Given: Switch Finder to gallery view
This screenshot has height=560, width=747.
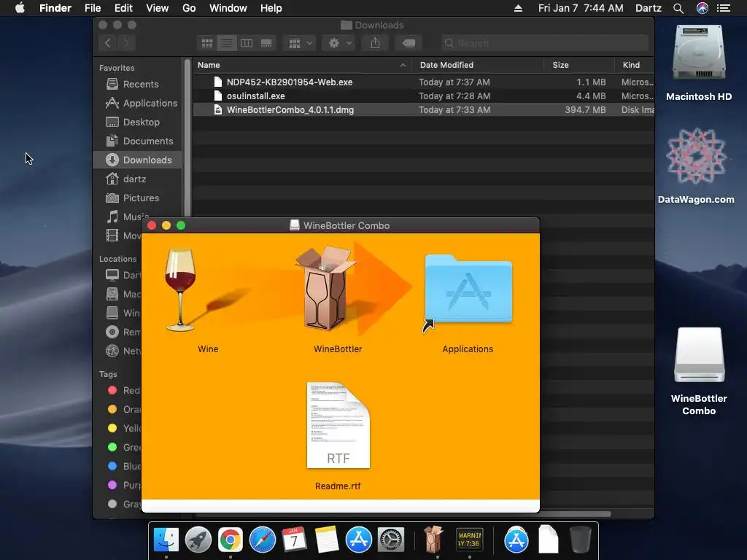Looking at the screenshot, I should 266,43.
